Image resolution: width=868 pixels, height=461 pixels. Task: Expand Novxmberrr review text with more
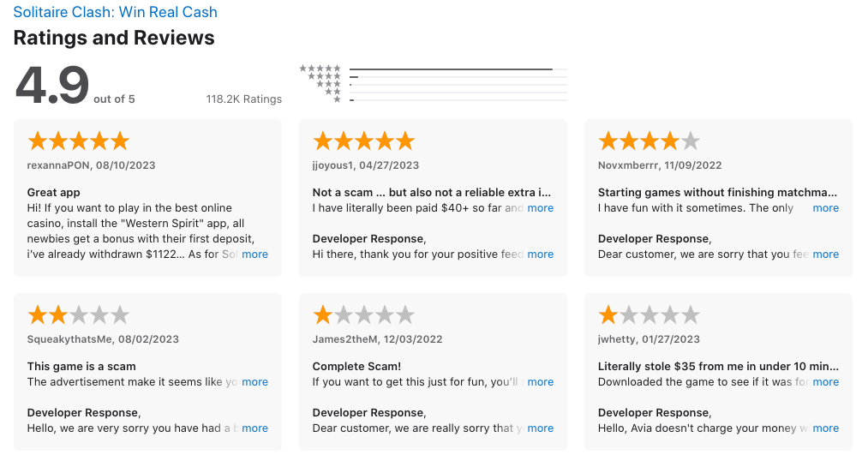tap(825, 208)
